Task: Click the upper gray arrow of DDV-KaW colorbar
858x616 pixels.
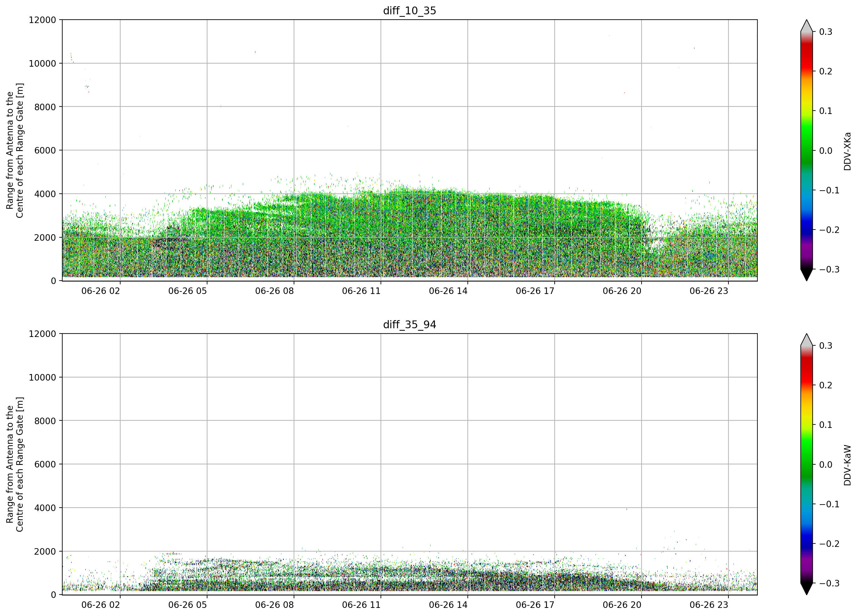Action: tap(807, 340)
